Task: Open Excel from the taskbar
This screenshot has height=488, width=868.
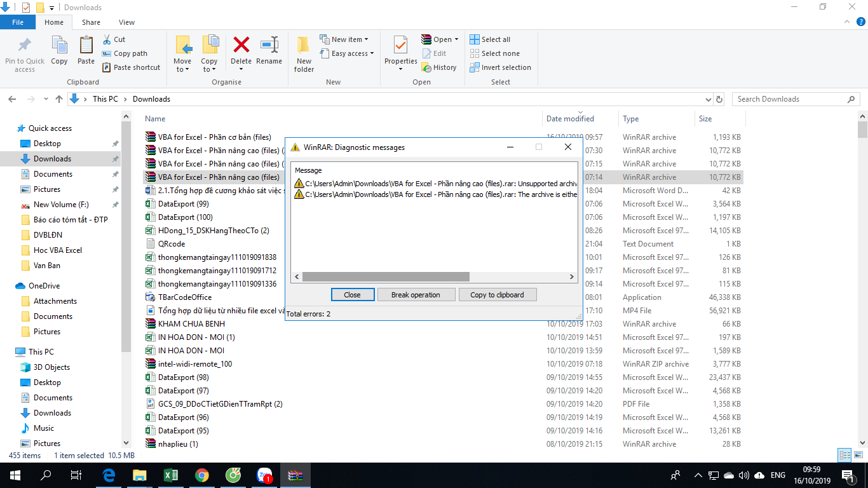Action: (x=170, y=475)
